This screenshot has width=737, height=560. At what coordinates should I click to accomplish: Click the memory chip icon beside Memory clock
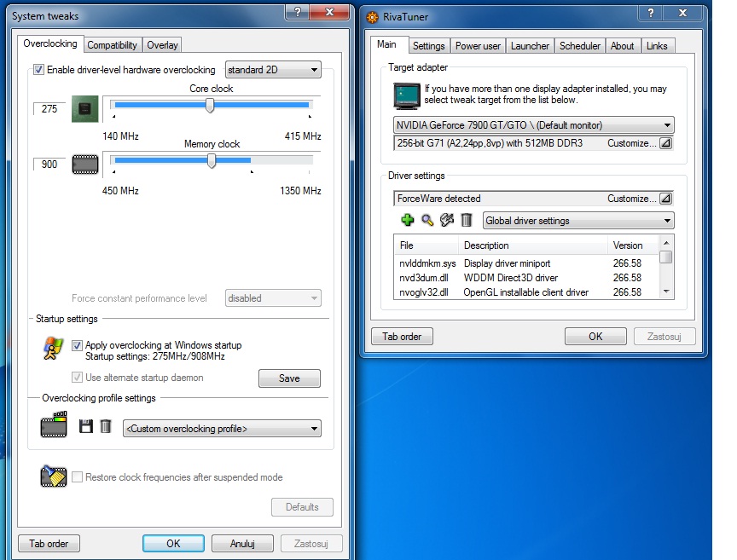point(85,165)
